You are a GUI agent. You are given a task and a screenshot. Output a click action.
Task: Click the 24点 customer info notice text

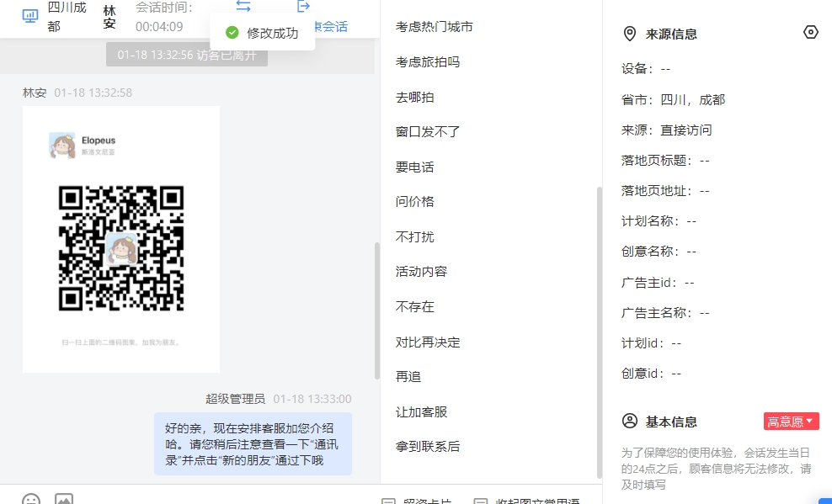[717, 469]
